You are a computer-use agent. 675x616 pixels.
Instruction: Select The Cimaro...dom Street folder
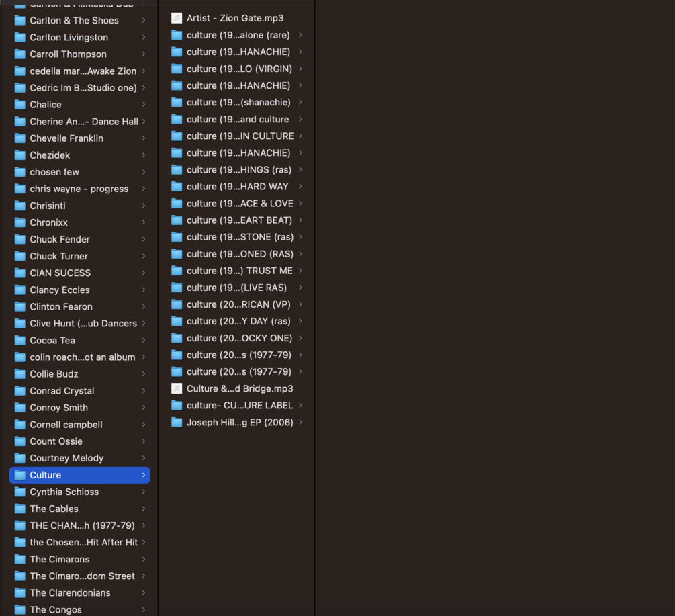80,576
